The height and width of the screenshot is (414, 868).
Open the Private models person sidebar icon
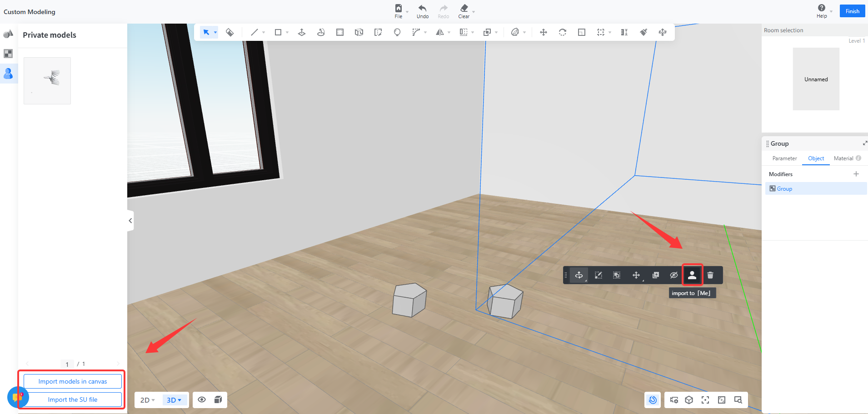(8, 73)
